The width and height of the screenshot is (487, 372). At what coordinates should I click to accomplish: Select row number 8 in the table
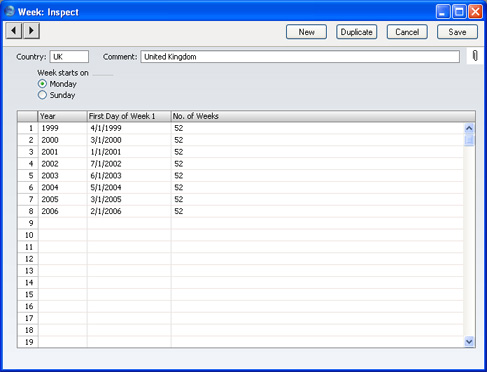[x=28, y=211]
